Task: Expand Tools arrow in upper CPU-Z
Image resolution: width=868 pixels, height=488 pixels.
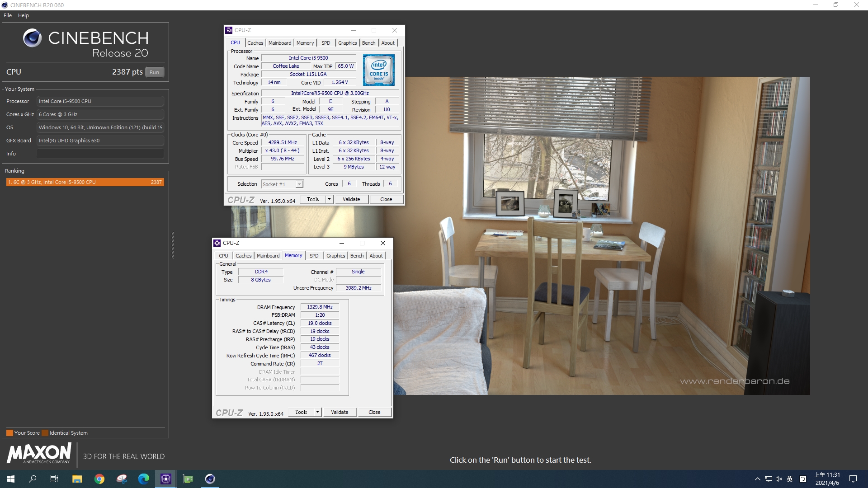Action: [x=330, y=199]
